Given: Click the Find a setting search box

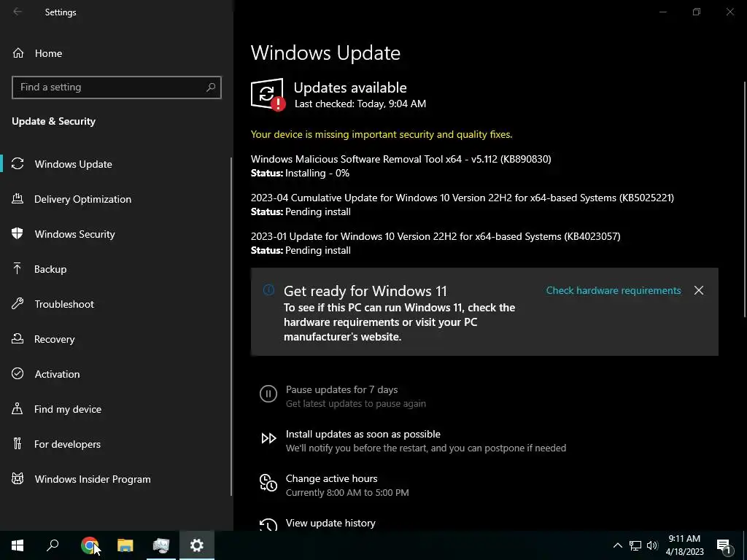Looking at the screenshot, I should coord(116,87).
